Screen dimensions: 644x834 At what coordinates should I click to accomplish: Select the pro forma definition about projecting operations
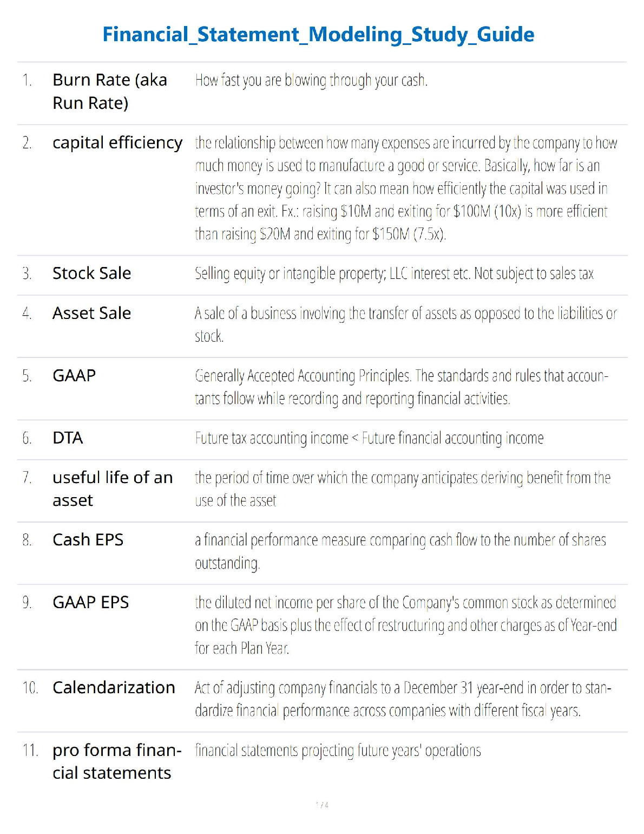tap(338, 751)
